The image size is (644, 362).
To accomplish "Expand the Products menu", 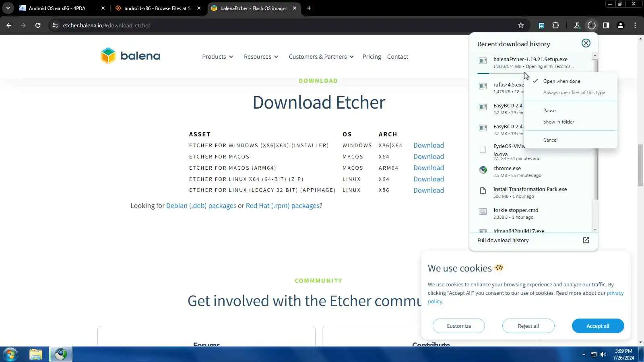I will point(217,57).
